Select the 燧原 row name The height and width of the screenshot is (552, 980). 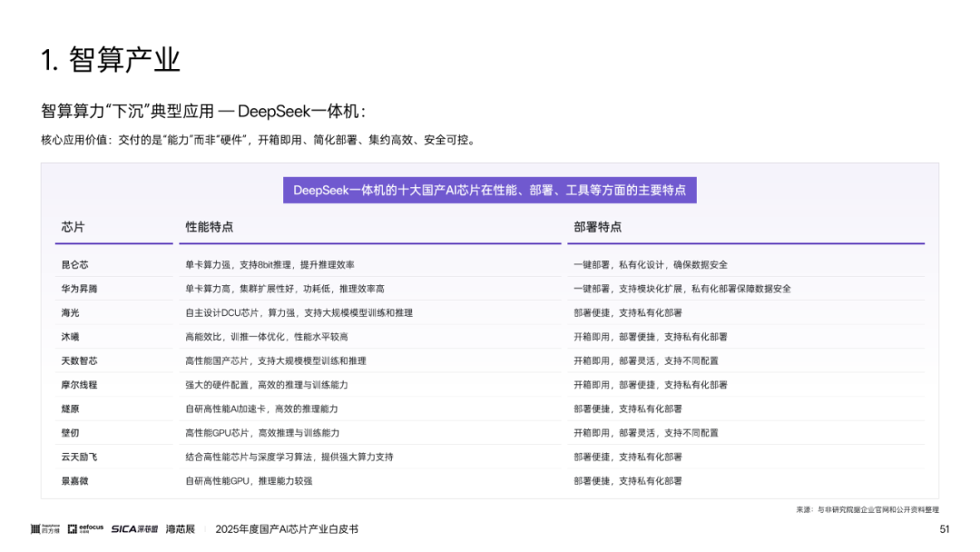point(70,409)
